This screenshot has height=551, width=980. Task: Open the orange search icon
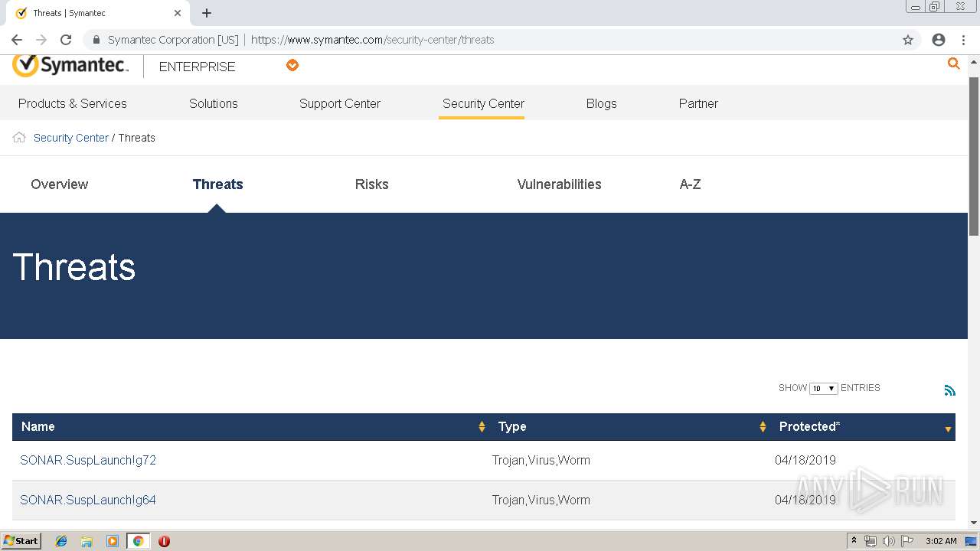pyautogui.click(x=953, y=64)
